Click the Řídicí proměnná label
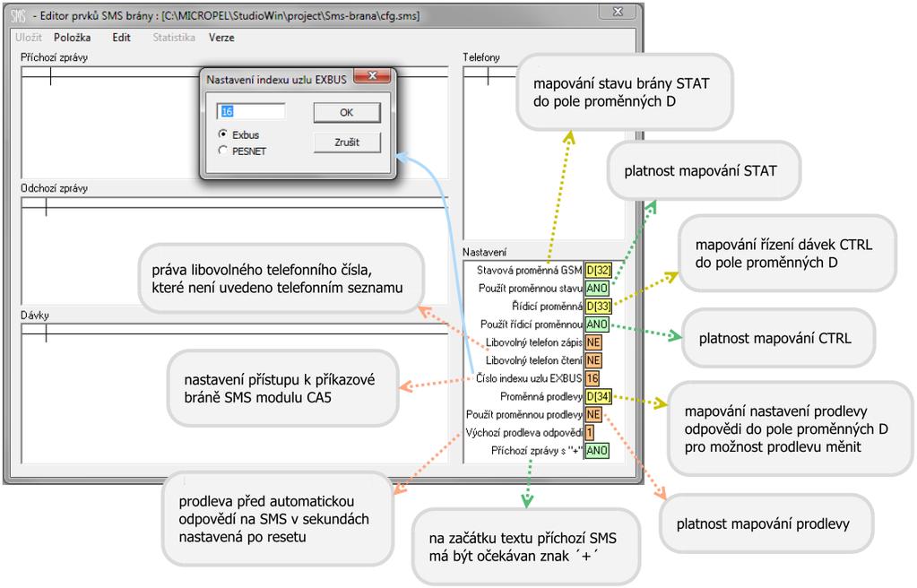Image resolution: width=917 pixels, height=588 pixels. point(547,306)
